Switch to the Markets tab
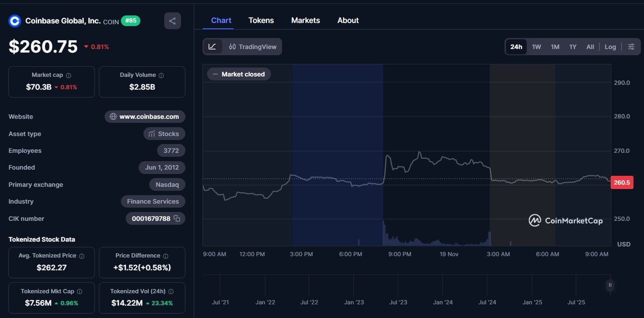Image resolution: width=644 pixels, height=318 pixels. pos(305,20)
